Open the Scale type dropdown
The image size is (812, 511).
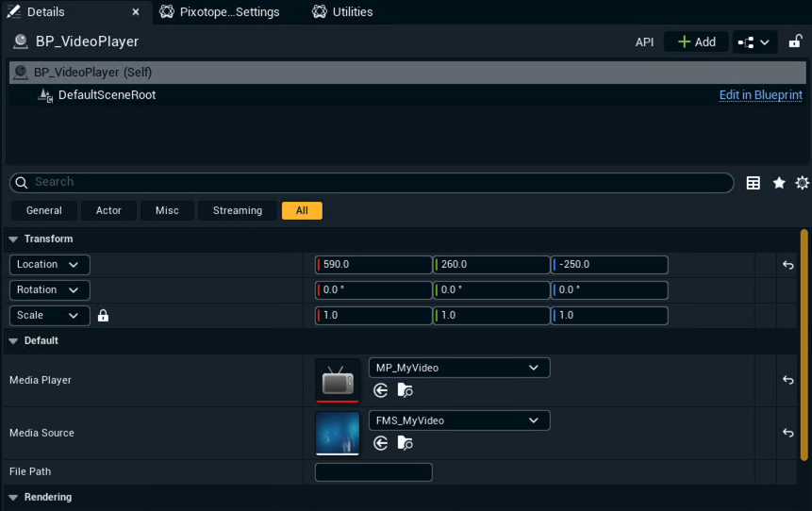point(50,315)
